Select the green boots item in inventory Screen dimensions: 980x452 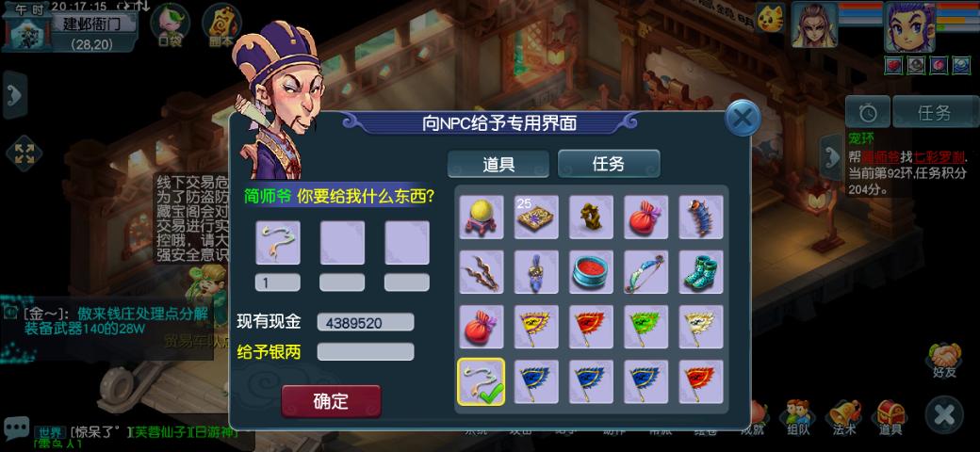(x=701, y=271)
